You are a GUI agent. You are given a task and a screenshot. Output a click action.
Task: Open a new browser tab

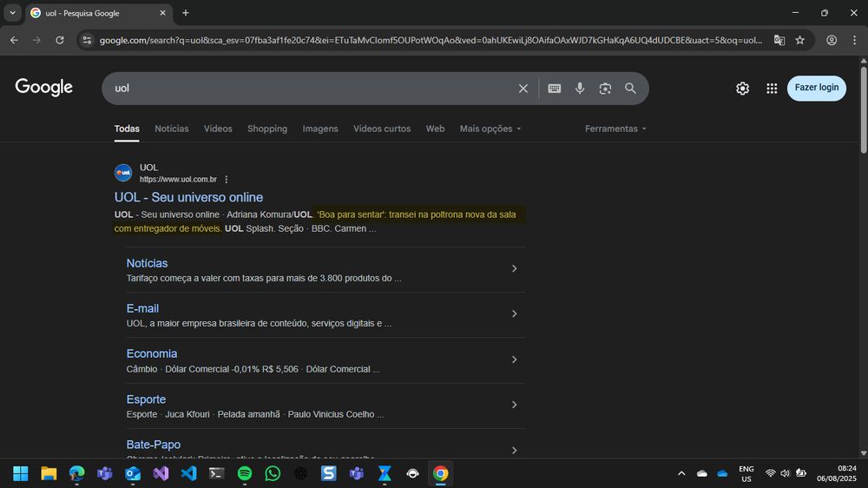pyautogui.click(x=186, y=13)
